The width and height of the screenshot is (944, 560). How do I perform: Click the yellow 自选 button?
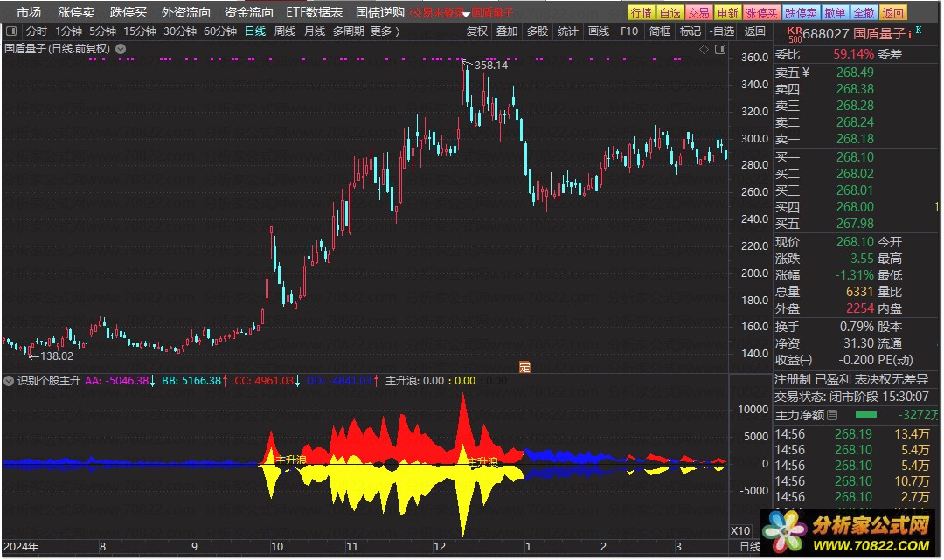pyautogui.click(x=670, y=12)
